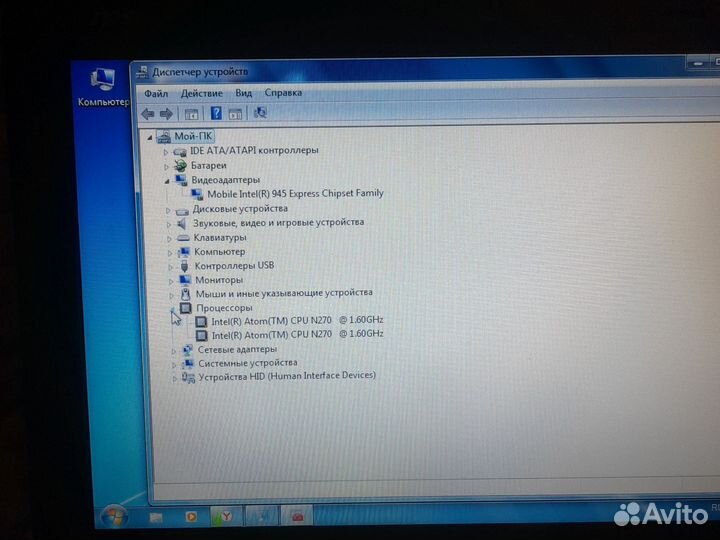The image size is (720, 540).
Task: Collapse the Видеоадаптеры node
Action: [x=168, y=180]
